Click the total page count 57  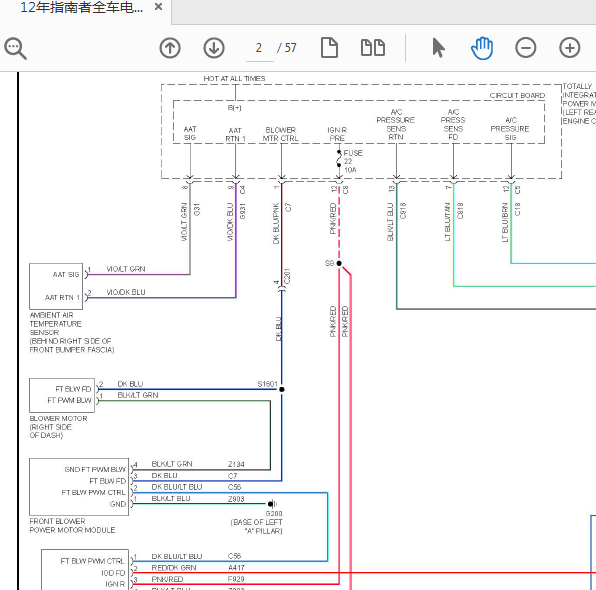(291, 48)
